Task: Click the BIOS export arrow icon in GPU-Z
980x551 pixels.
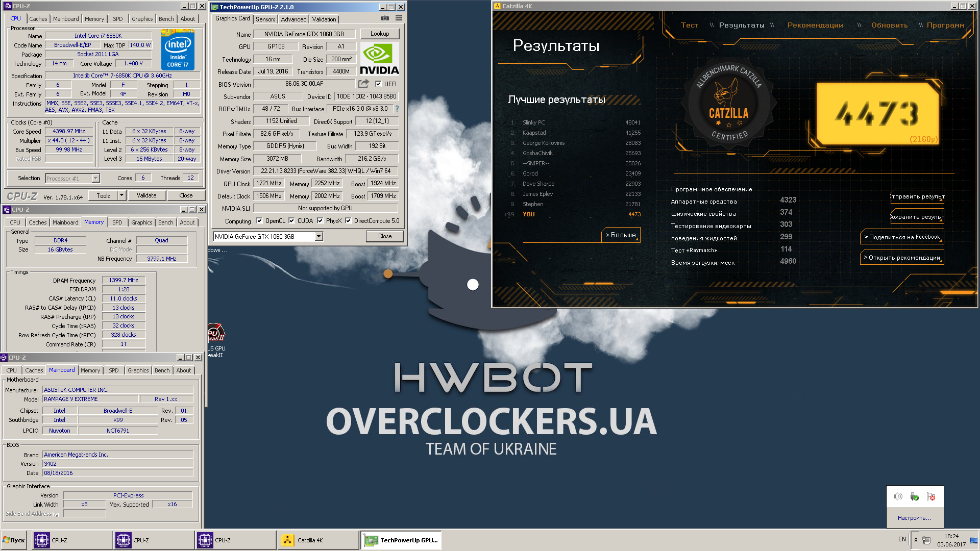Action: tap(363, 84)
